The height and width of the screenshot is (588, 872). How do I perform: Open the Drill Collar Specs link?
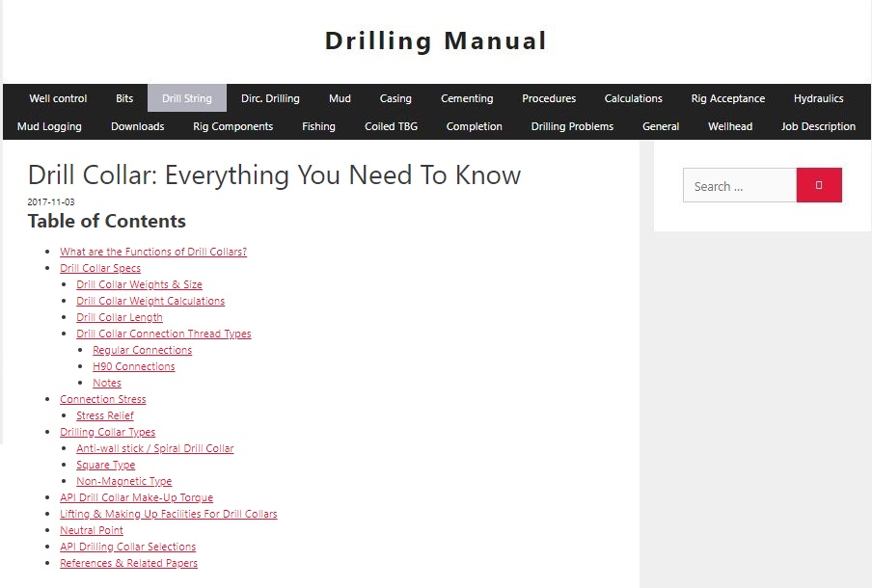(100, 268)
